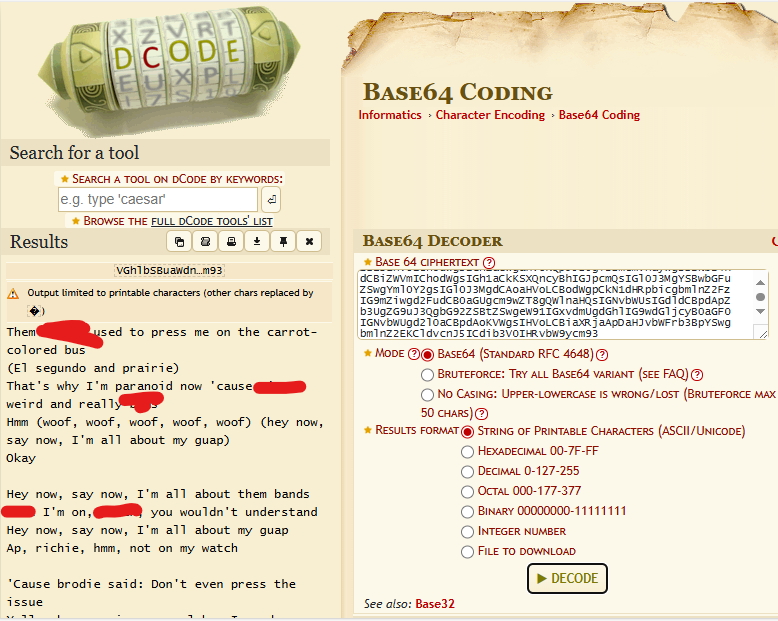The height and width of the screenshot is (621, 778).
Task: Open help icon beside Base 64 ciphertext
Action: tap(489, 262)
